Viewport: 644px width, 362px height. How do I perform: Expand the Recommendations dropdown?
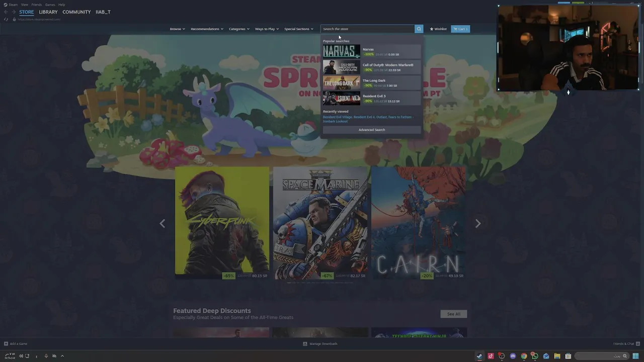(x=207, y=29)
